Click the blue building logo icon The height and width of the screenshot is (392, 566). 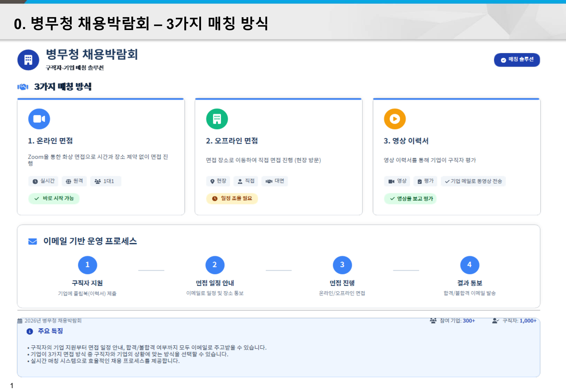(28, 60)
